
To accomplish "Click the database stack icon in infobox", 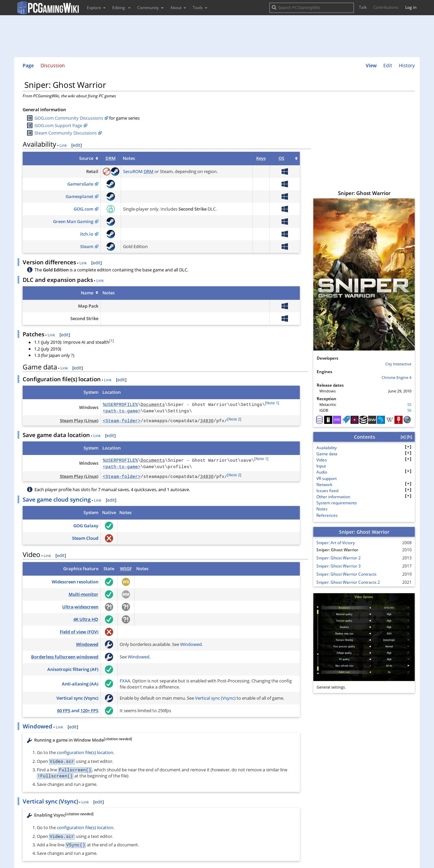I will tap(319, 420).
